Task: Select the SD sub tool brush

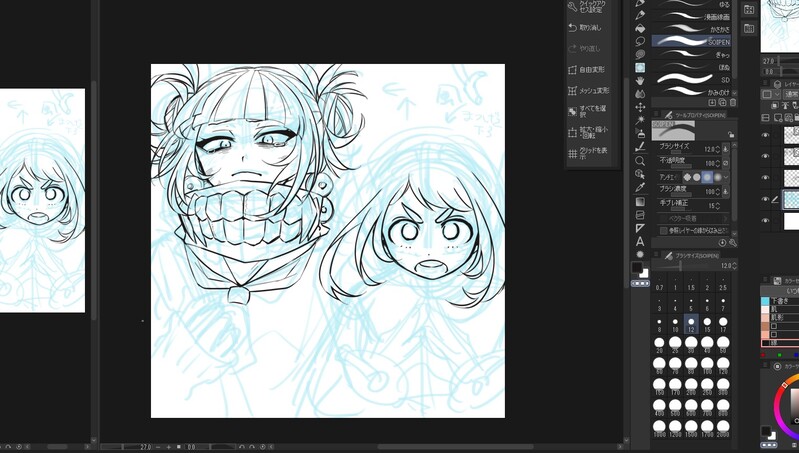Action: click(x=691, y=79)
